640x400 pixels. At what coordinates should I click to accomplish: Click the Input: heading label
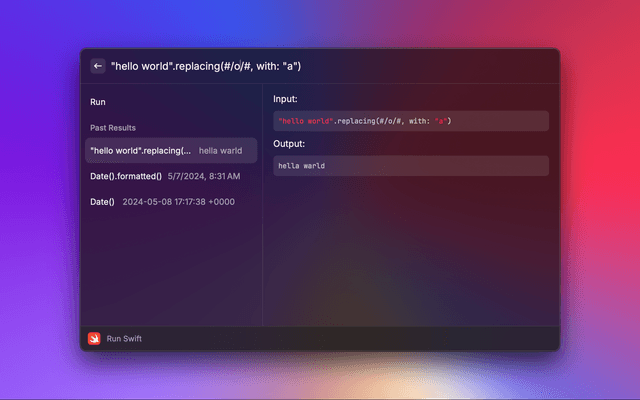click(286, 100)
